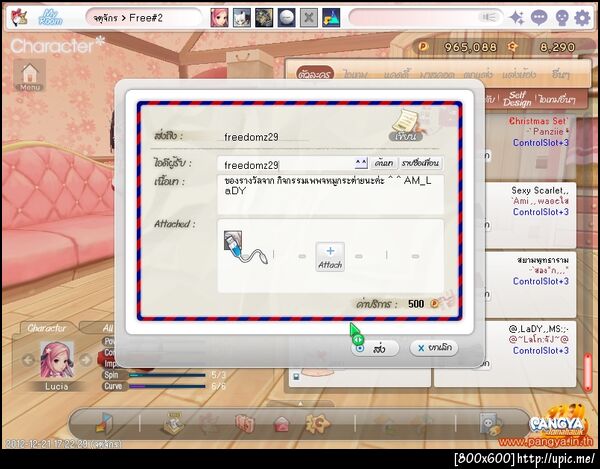Image resolution: width=600 pixels, height=469 pixels.
Task: Click the fox mascot icon in top bar
Action: tap(18, 18)
